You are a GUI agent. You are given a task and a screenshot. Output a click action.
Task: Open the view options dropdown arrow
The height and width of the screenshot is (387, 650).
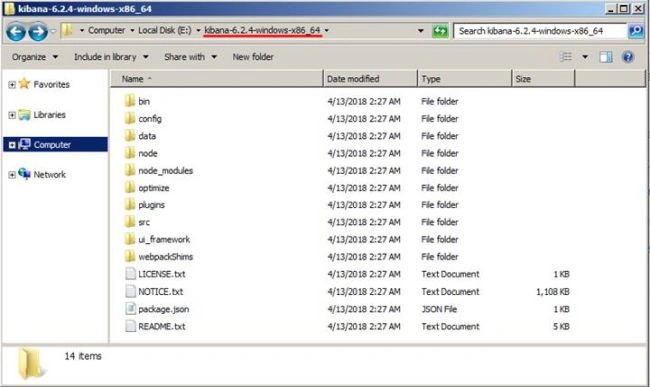pos(585,57)
